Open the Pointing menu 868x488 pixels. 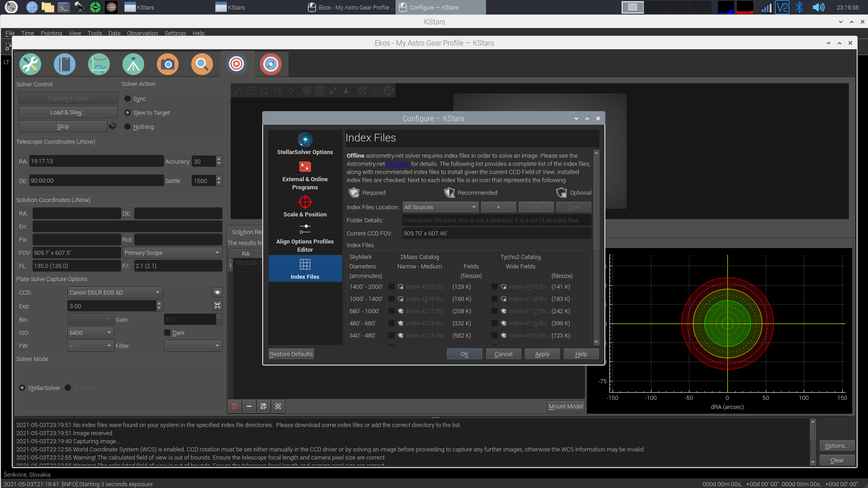[51, 33]
